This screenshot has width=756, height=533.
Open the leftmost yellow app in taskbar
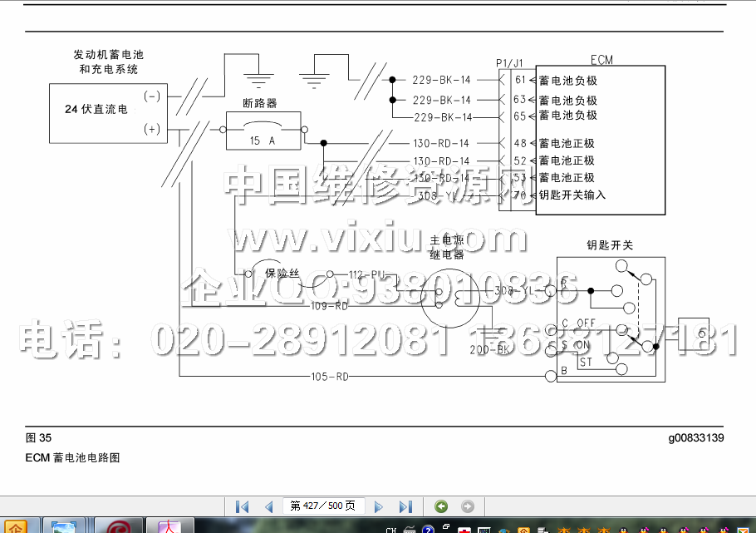point(17,526)
